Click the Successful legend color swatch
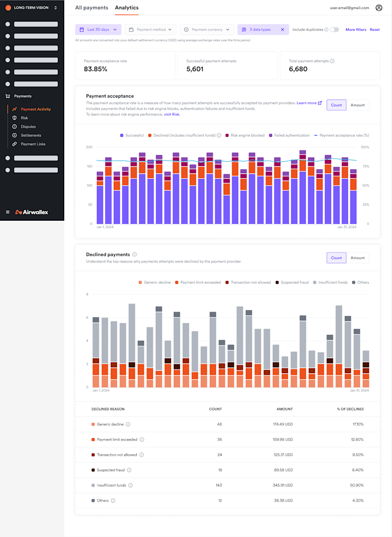This screenshot has height=537, width=392. pyautogui.click(x=122, y=136)
